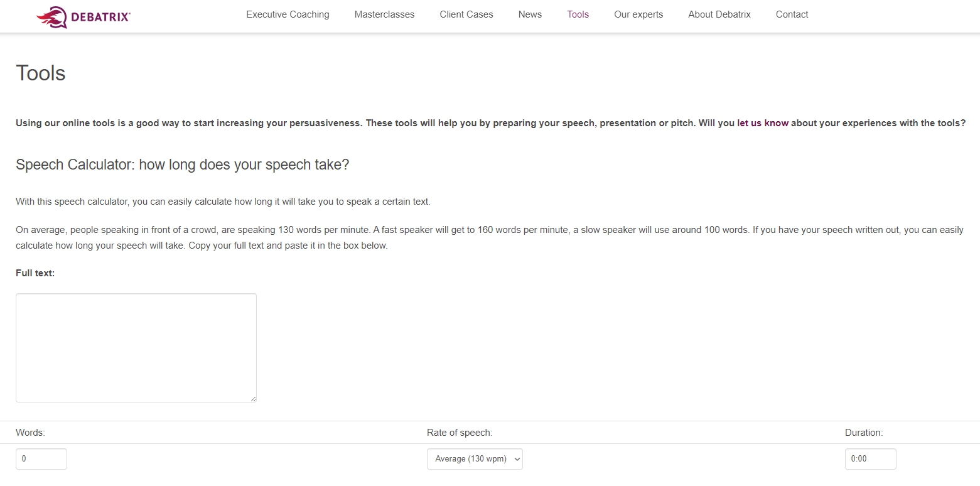Select the News navigation item
The width and height of the screenshot is (980, 486).
coord(530,14)
